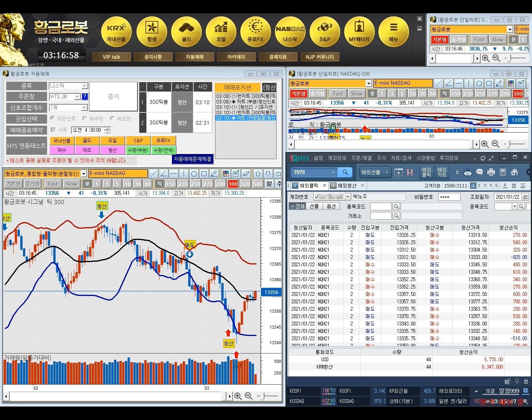Viewport: 532px width, 420px height.
Task: Open printer icon in 1Q HTS toolbar
Action: [491, 172]
